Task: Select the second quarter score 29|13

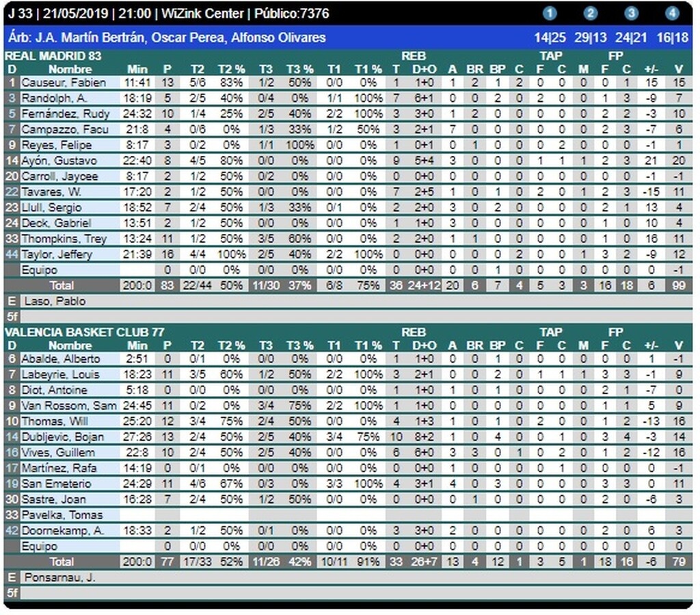Action: click(x=590, y=38)
